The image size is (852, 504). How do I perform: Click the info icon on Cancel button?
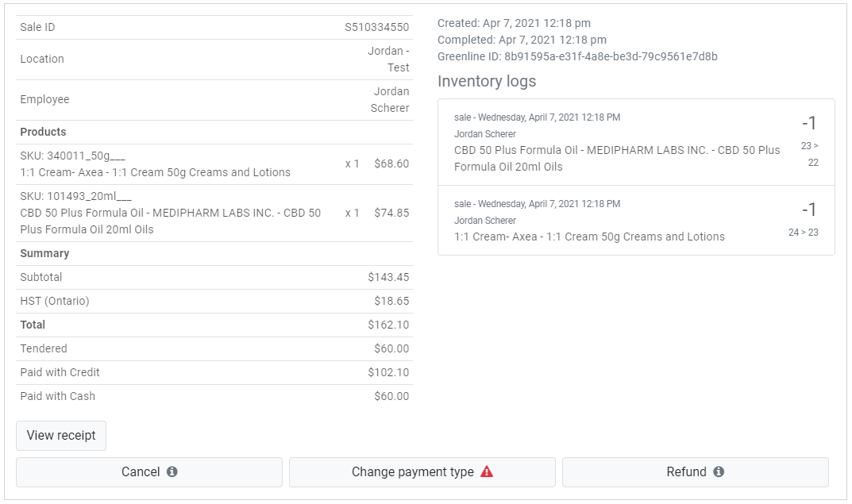tap(172, 471)
